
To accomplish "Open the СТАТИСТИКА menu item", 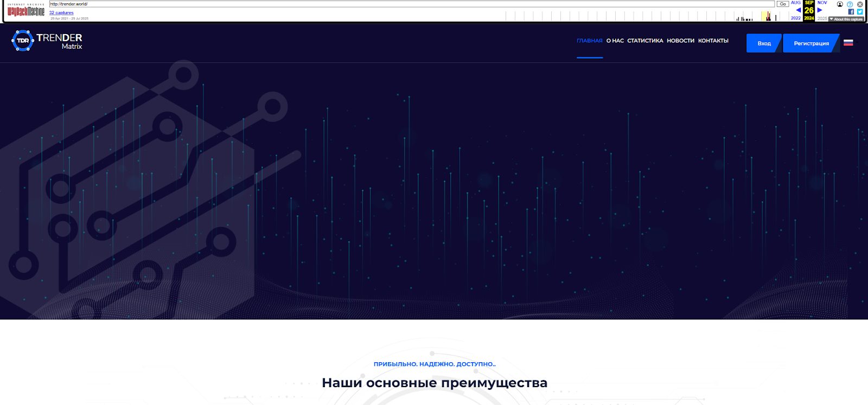I will (x=645, y=41).
